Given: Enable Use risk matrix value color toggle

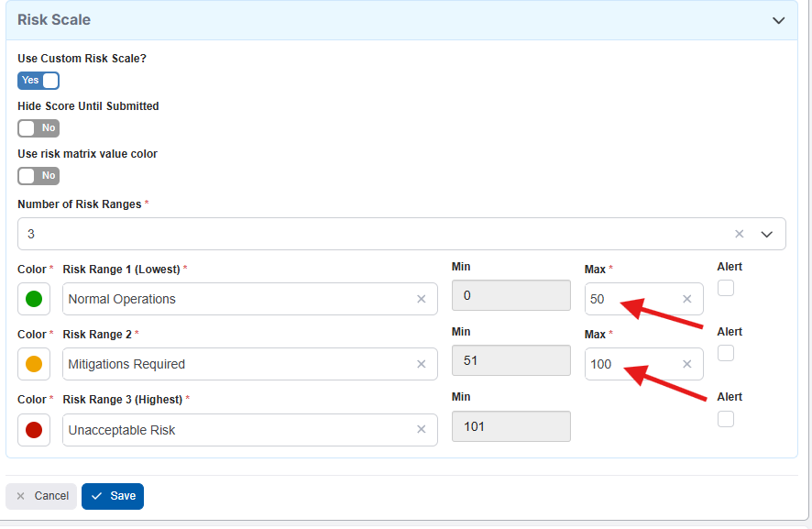Looking at the screenshot, I should (x=38, y=176).
